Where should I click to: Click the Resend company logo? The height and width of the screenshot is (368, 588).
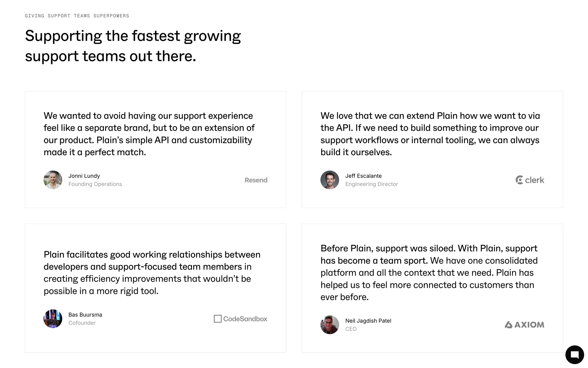[256, 180]
